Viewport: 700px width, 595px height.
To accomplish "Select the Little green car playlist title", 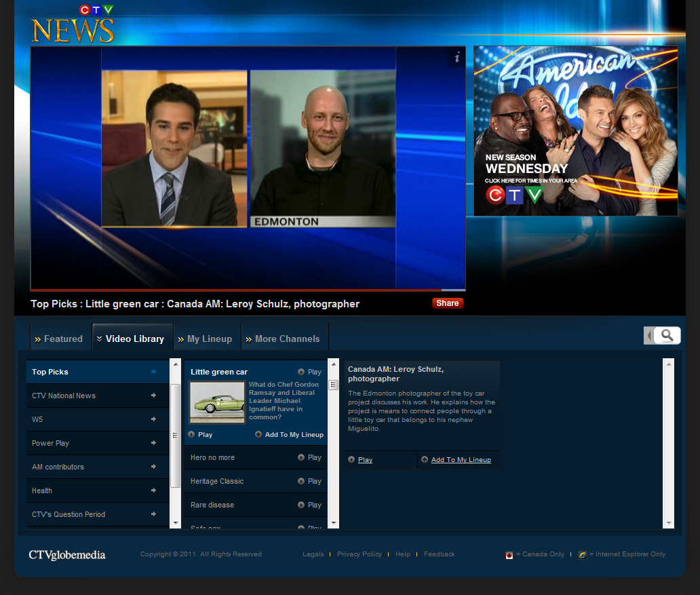I will 218,372.
